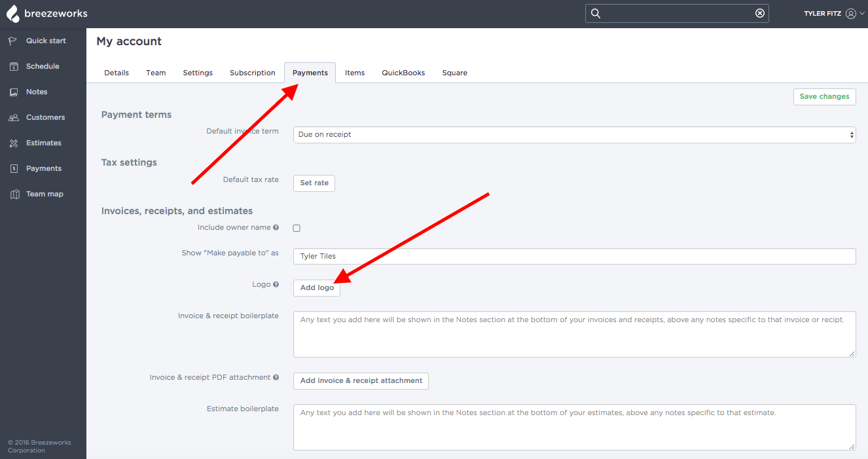
Task: Click help icon beside the Logo label
Action: tap(276, 285)
